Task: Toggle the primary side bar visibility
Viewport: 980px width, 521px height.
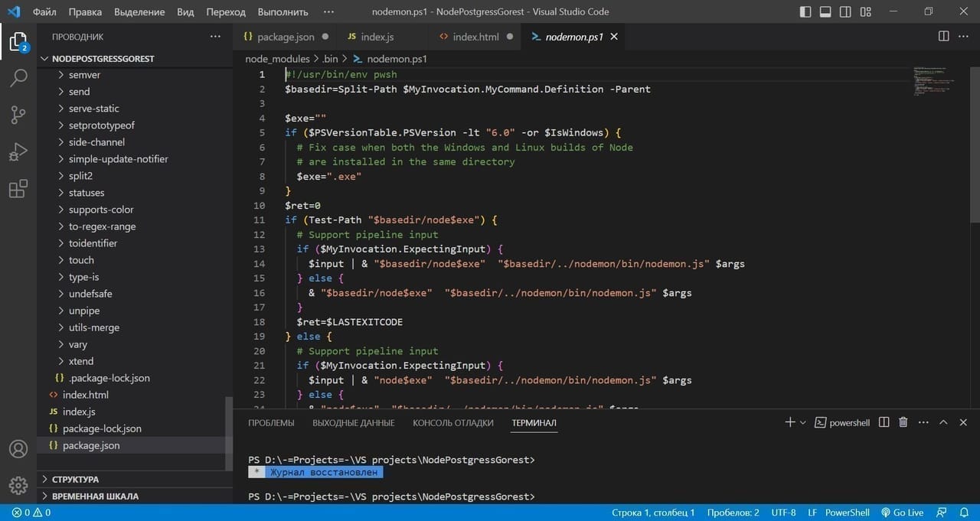Action: (805, 11)
